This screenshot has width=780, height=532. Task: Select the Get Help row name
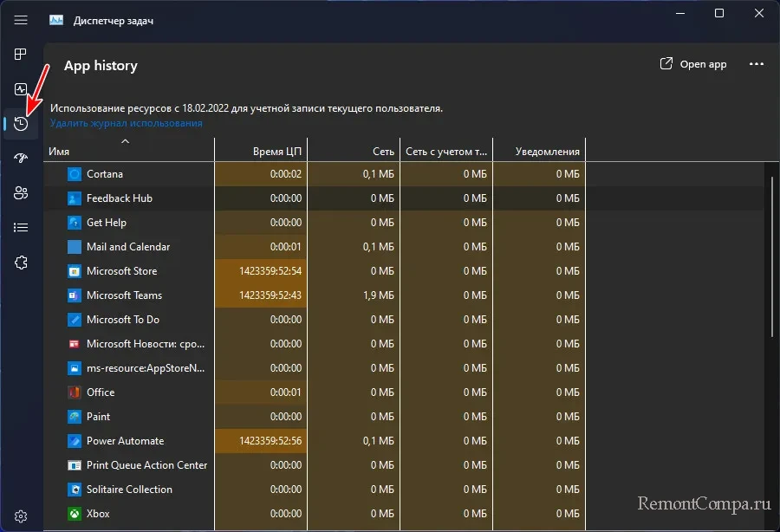click(x=107, y=223)
